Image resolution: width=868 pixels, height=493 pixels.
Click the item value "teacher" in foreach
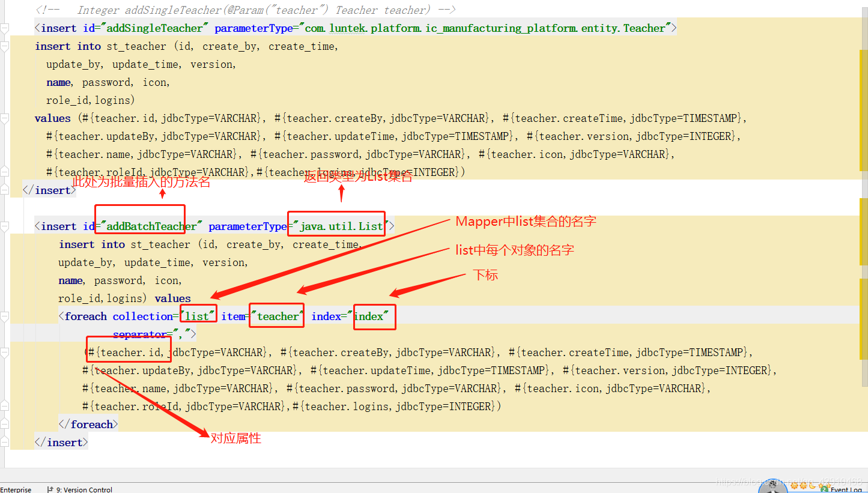tap(278, 316)
